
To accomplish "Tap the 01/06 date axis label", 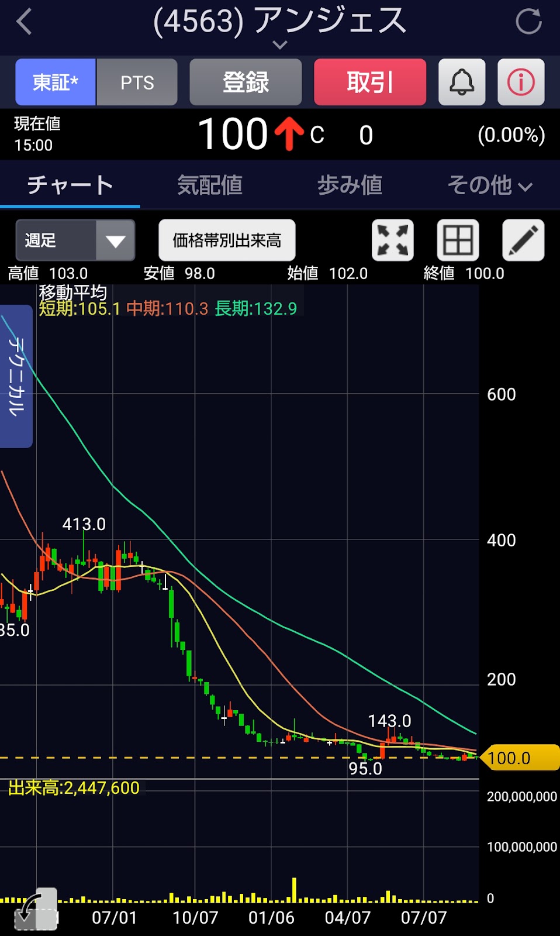I will pos(271,917).
